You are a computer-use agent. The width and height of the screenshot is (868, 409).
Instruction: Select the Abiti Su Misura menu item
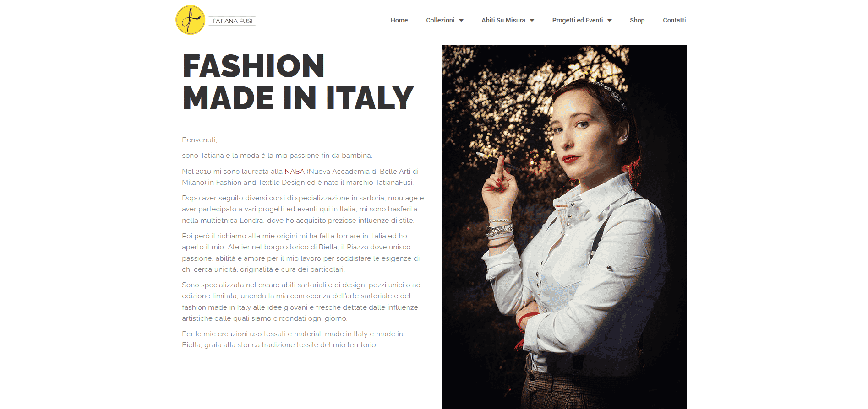pos(503,20)
